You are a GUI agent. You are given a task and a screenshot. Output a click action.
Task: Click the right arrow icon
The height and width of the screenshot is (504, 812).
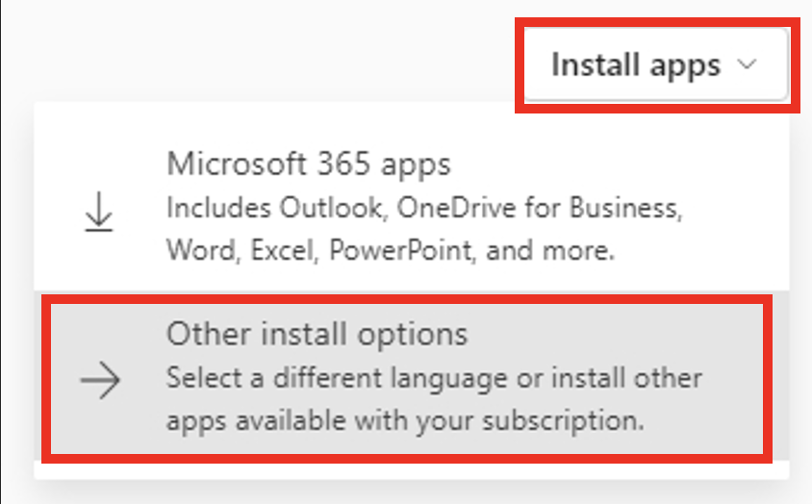pos(100,381)
